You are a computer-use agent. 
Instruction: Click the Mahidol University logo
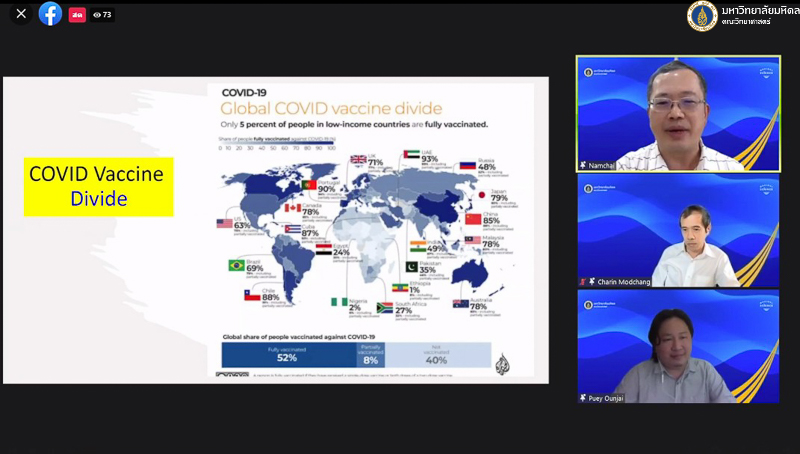[703, 16]
